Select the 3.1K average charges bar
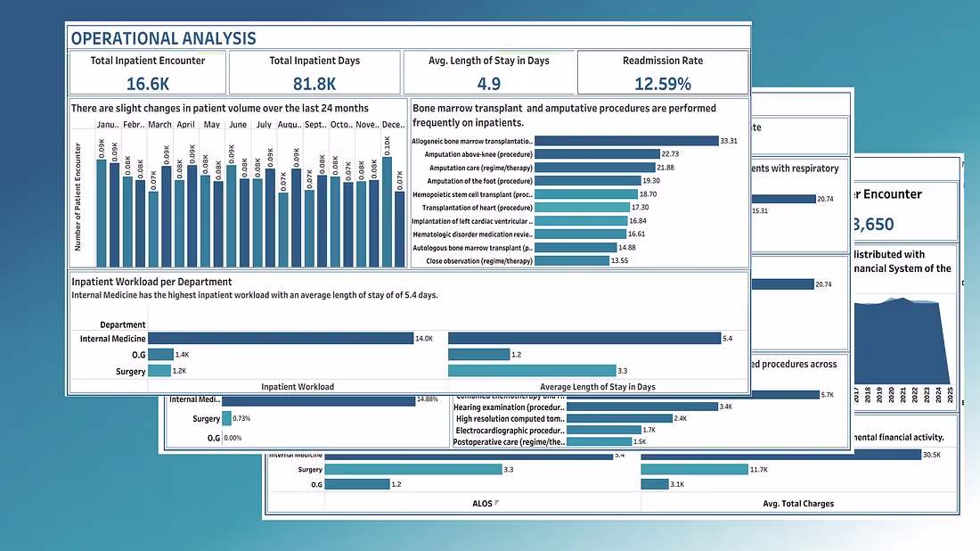This screenshot has width=980, height=551. [655, 484]
